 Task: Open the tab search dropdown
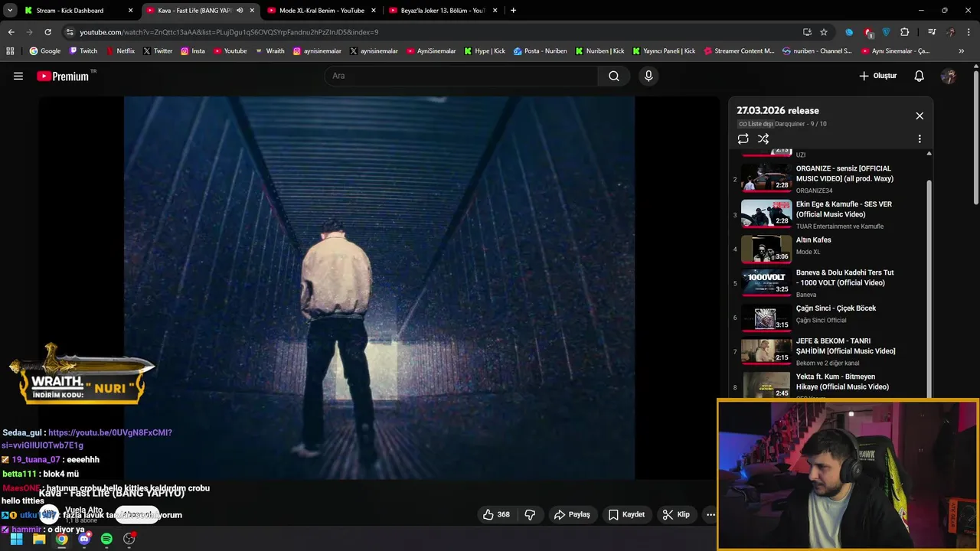(9, 11)
